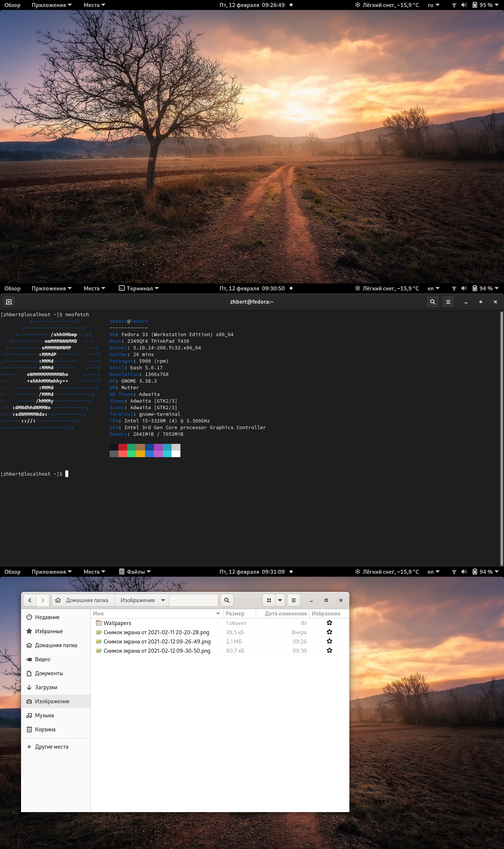Sort files by Дата изменения column
The height and width of the screenshot is (849, 504).
(283, 614)
